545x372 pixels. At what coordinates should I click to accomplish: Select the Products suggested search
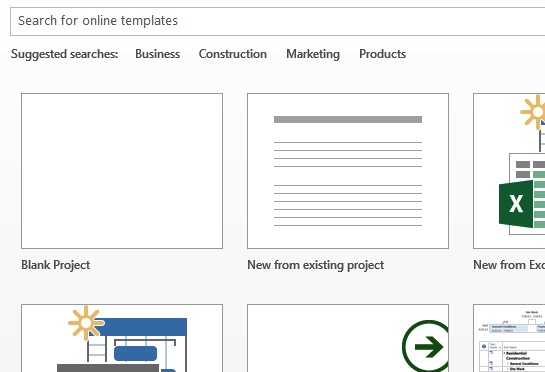[382, 54]
